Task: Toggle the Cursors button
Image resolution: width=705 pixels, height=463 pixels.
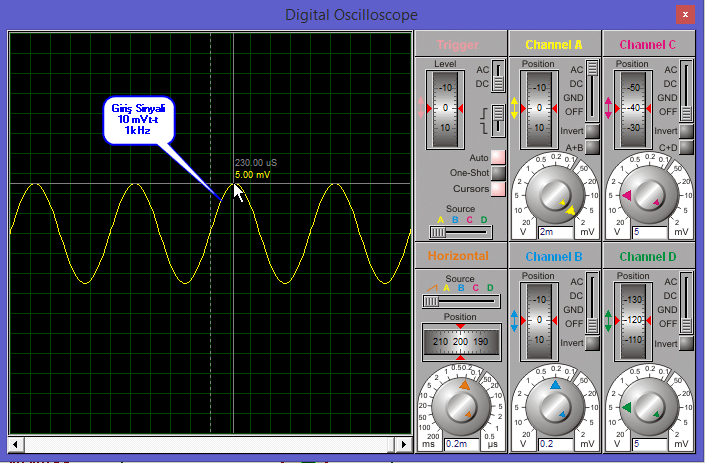Action: pyautogui.click(x=497, y=188)
